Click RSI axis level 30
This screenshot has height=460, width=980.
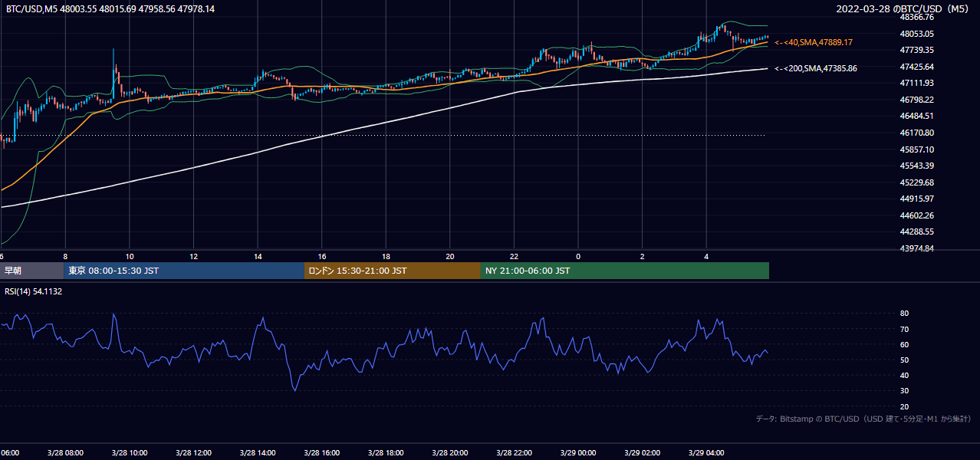pos(904,391)
